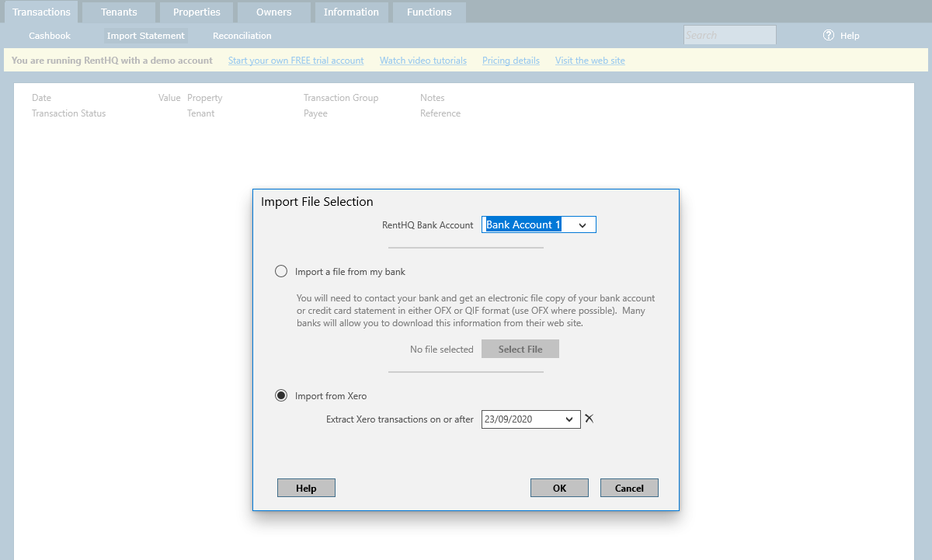This screenshot has height=560, width=932.
Task: Click the Transaction Status column header
Action: 69,113
